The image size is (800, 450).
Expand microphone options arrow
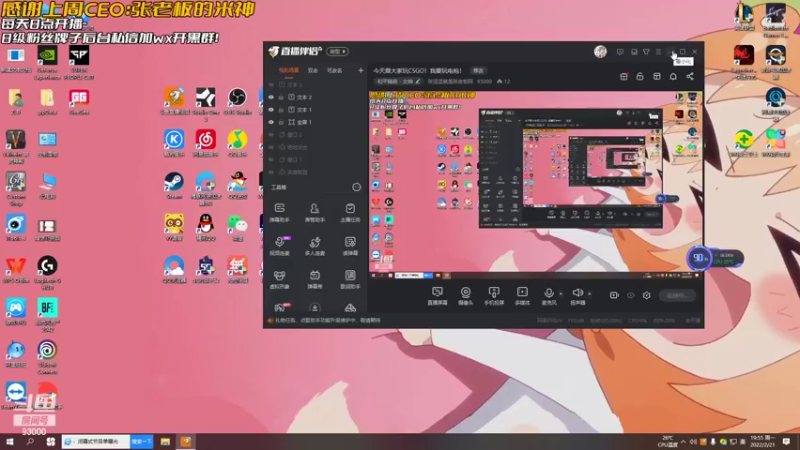point(560,294)
